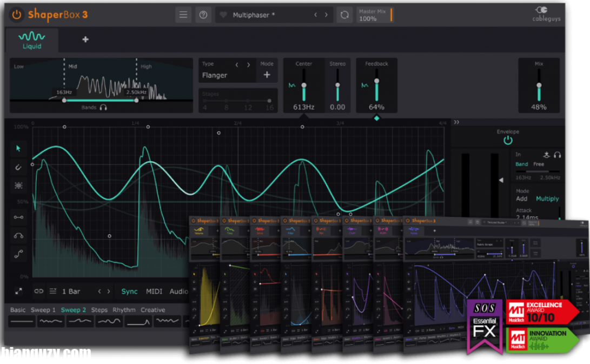Click the Center modulation wave icon
Viewport: 590px width, 364px height.
pos(292,85)
